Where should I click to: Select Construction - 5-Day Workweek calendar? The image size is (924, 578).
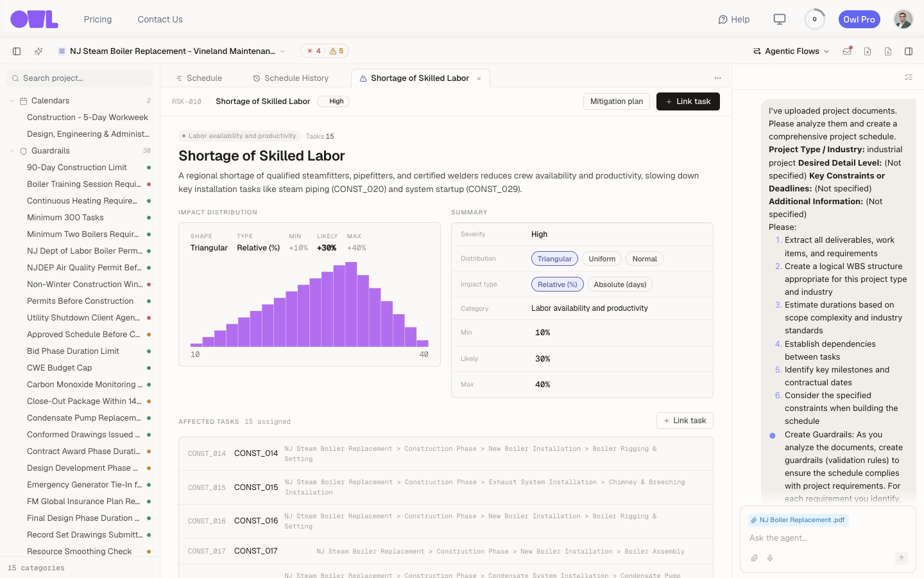pyautogui.click(x=87, y=118)
